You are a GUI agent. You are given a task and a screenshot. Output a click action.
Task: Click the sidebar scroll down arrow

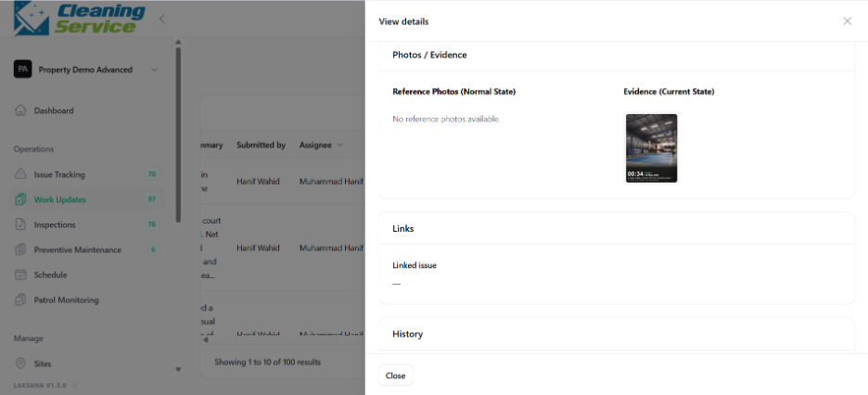(178, 369)
